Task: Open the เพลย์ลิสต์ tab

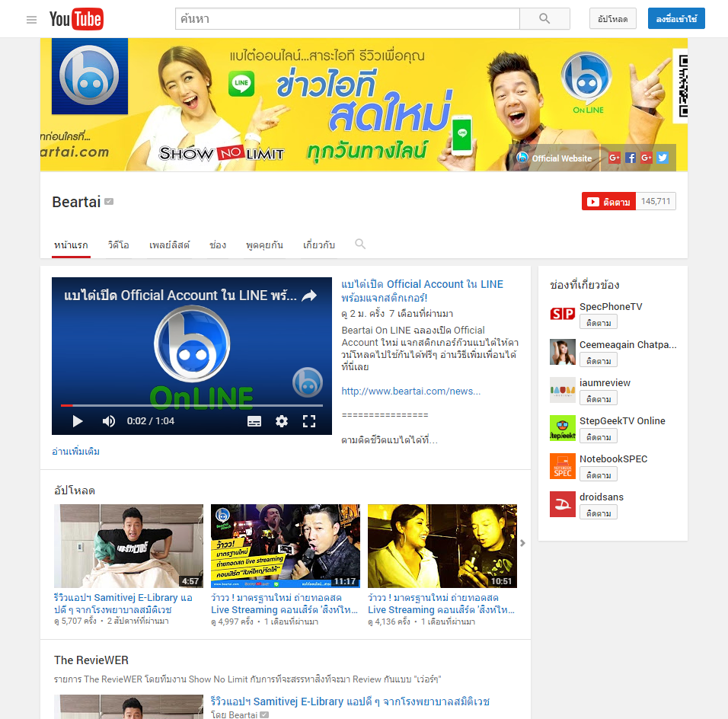Action: coord(169,245)
